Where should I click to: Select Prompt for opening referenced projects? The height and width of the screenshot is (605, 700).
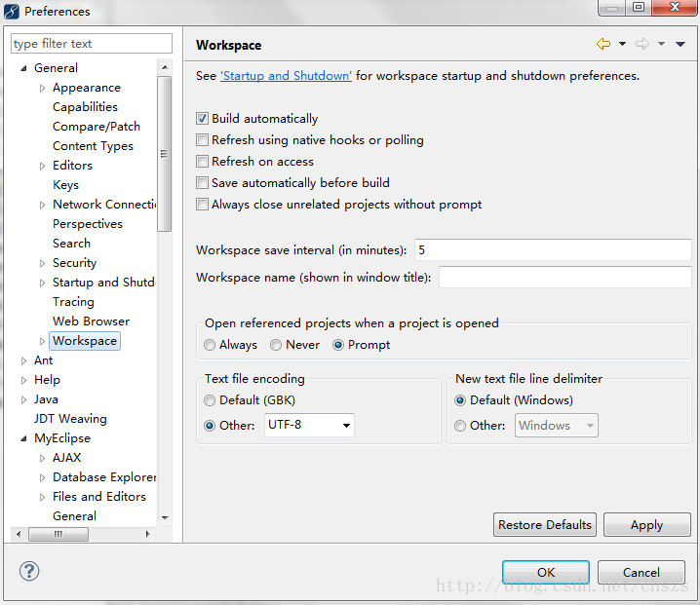tap(338, 345)
